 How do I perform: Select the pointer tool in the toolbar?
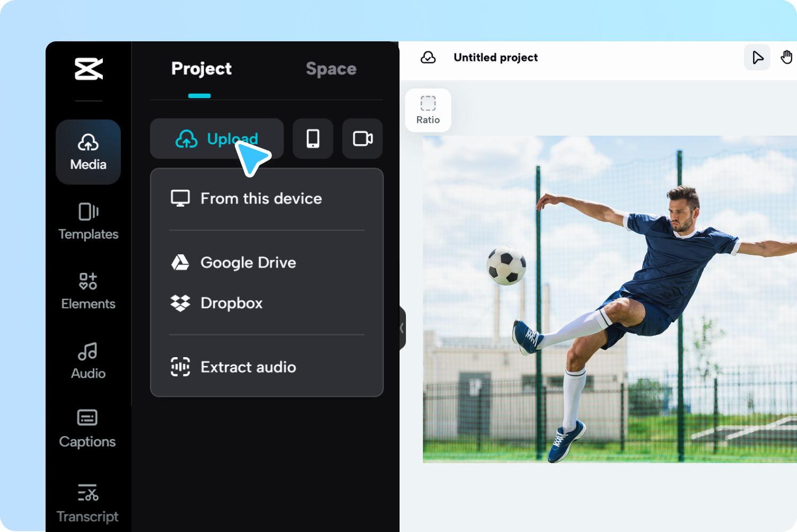tap(757, 57)
